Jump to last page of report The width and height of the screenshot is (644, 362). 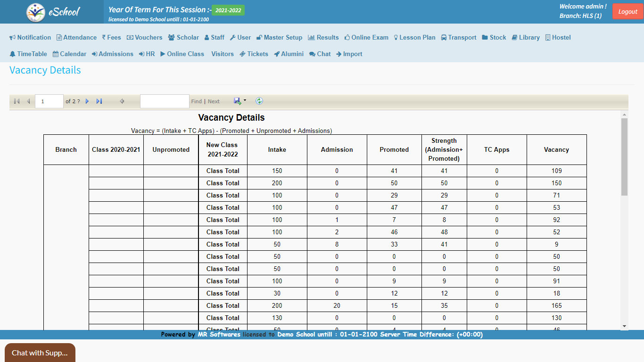[x=99, y=101]
